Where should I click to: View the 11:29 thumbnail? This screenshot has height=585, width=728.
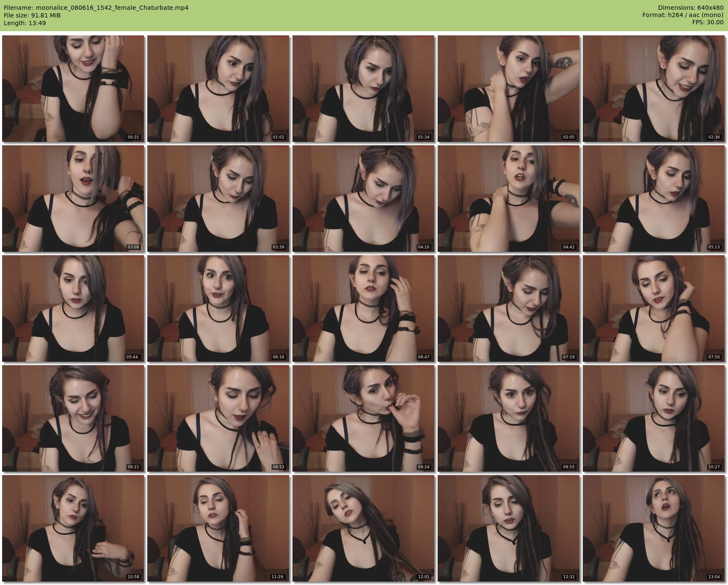pyautogui.click(x=218, y=528)
